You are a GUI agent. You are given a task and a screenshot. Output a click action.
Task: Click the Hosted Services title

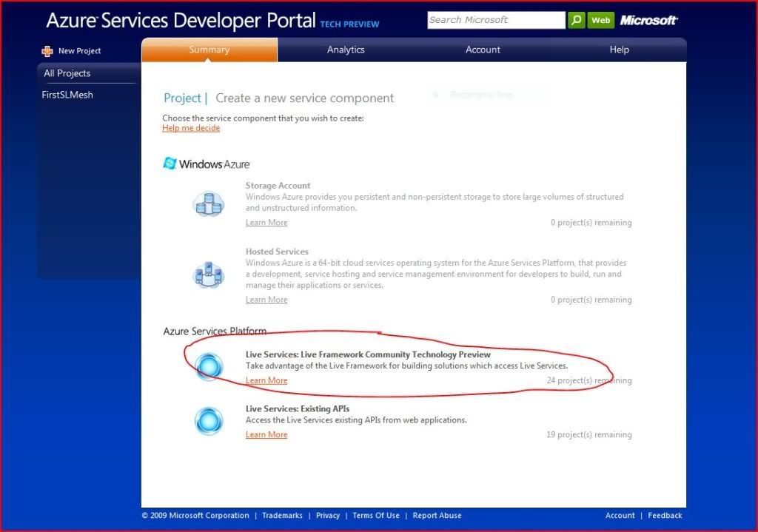coord(277,252)
